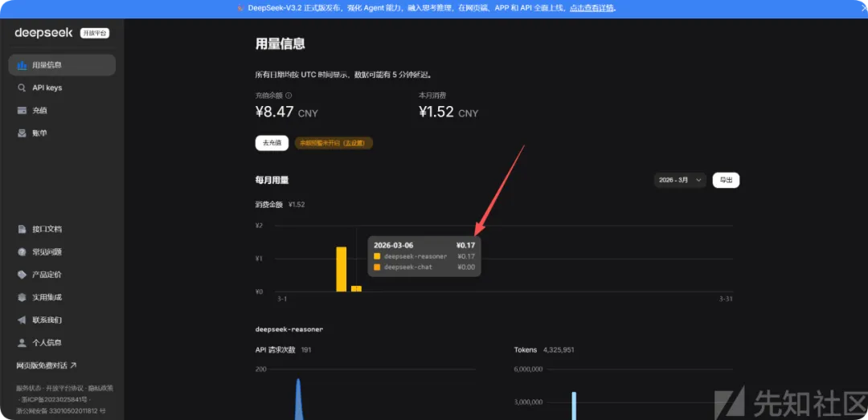Click the tall yellow bar in 消费金额 chart
This screenshot has height=420, width=868.
(342, 269)
